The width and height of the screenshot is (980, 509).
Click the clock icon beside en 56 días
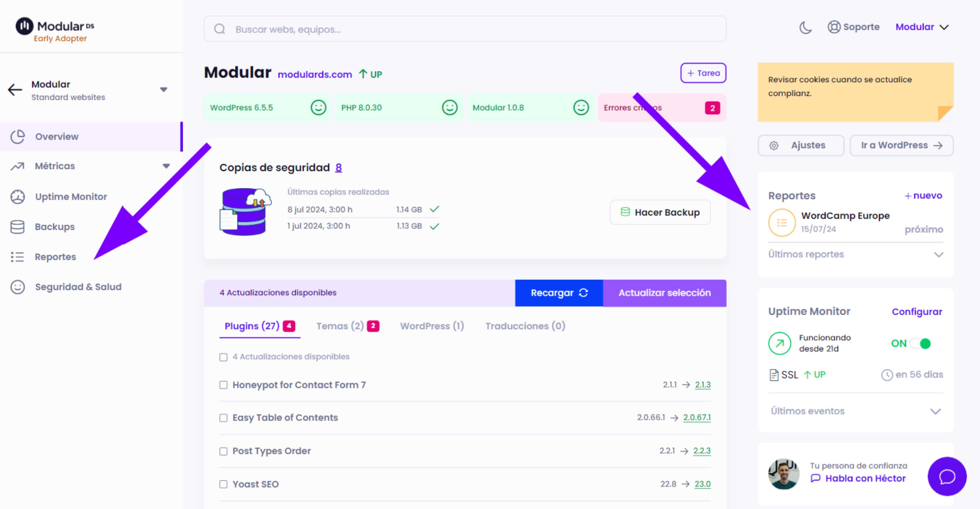tap(887, 375)
